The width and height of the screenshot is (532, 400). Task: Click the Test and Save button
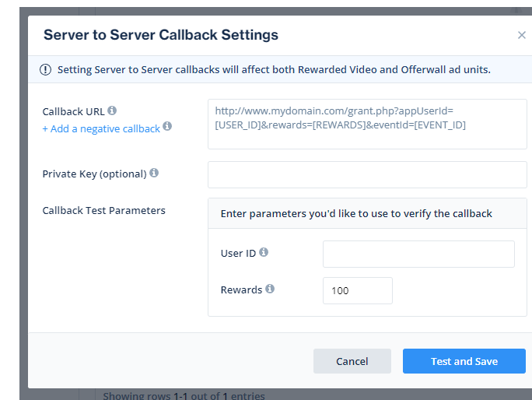[464, 361]
